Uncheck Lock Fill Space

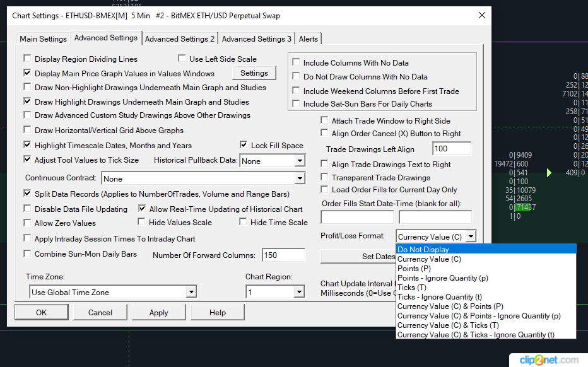pyautogui.click(x=244, y=144)
